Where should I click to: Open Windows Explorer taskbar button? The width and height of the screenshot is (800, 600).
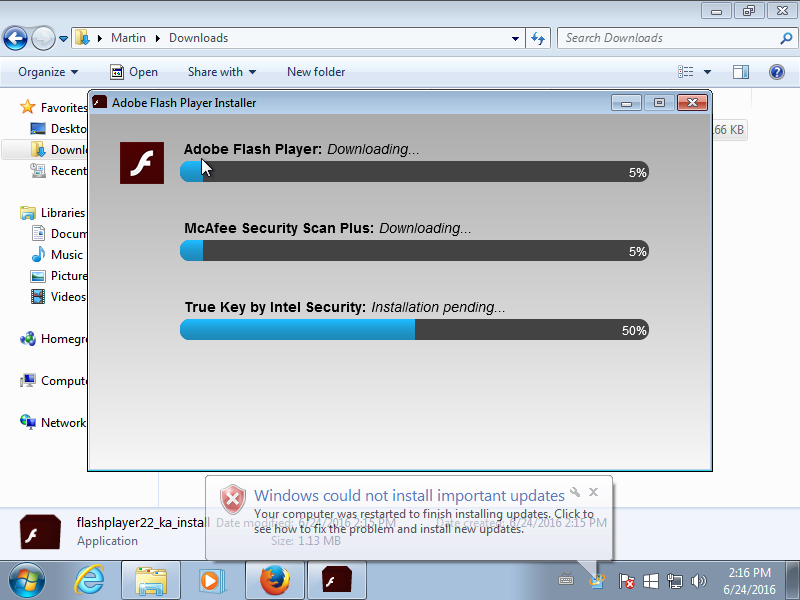151,581
